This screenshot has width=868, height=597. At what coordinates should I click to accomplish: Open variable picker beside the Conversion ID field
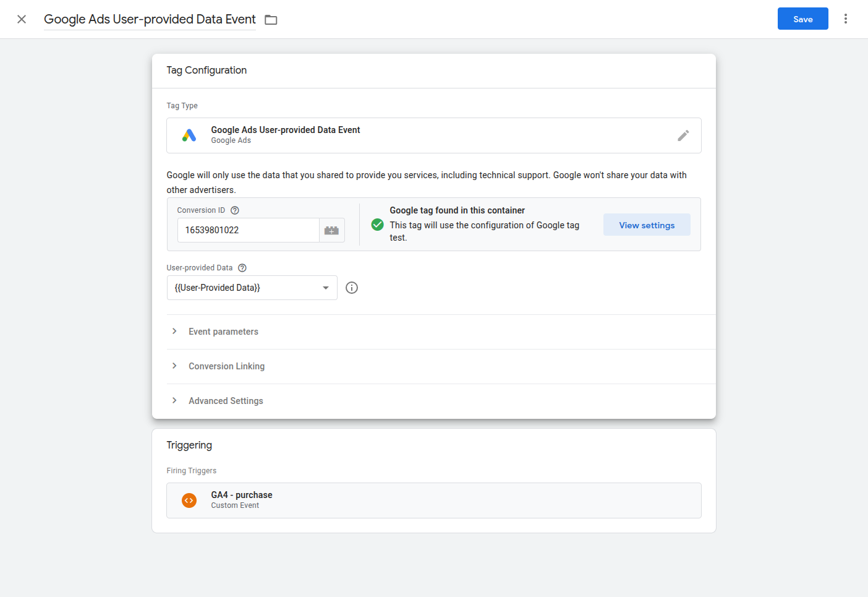[x=331, y=230]
